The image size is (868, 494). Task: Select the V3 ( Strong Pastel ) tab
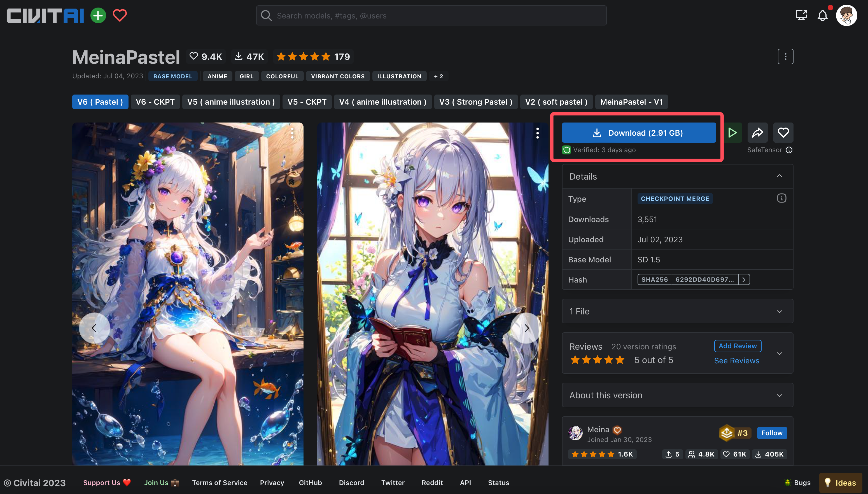(475, 102)
